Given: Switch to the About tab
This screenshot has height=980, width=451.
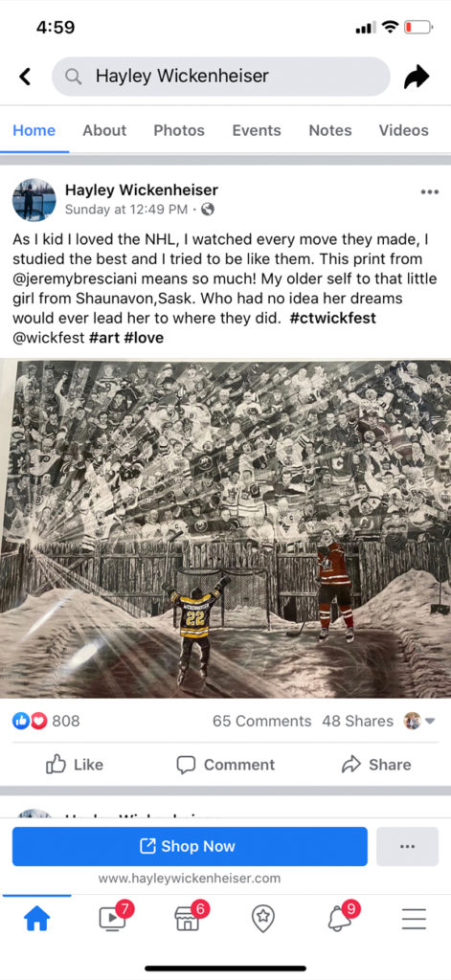Looking at the screenshot, I should [x=104, y=130].
